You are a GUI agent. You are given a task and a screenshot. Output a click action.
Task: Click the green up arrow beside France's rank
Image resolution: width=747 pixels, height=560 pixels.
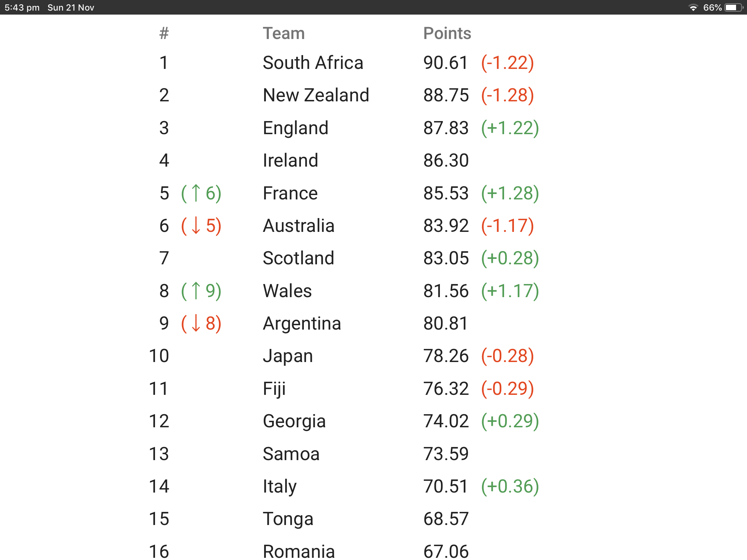click(196, 193)
